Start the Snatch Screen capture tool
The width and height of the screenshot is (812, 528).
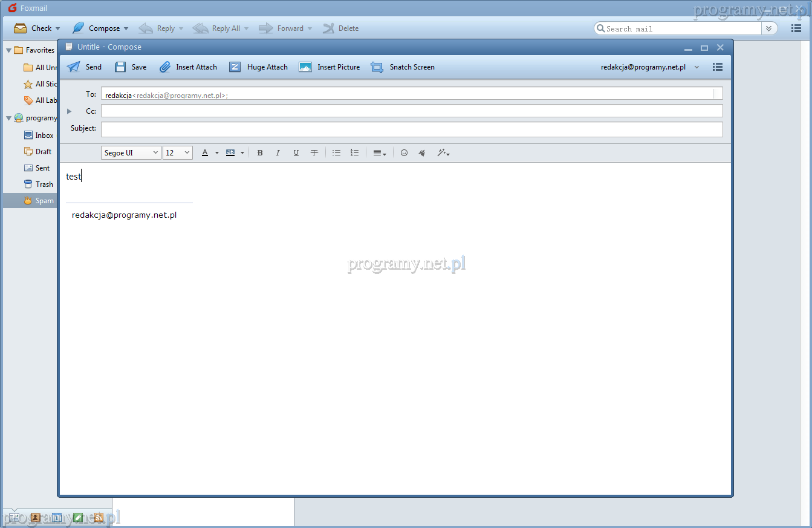(403, 67)
